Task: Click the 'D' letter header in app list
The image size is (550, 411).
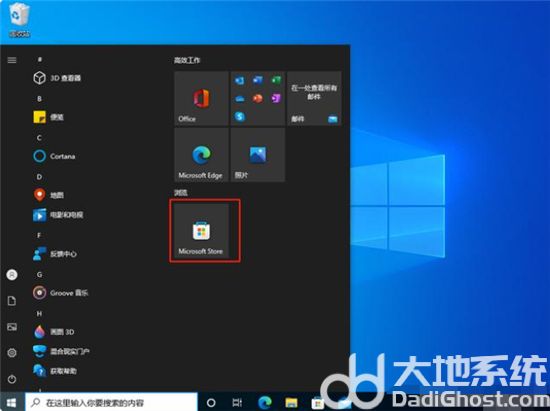Action: click(x=39, y=177)
